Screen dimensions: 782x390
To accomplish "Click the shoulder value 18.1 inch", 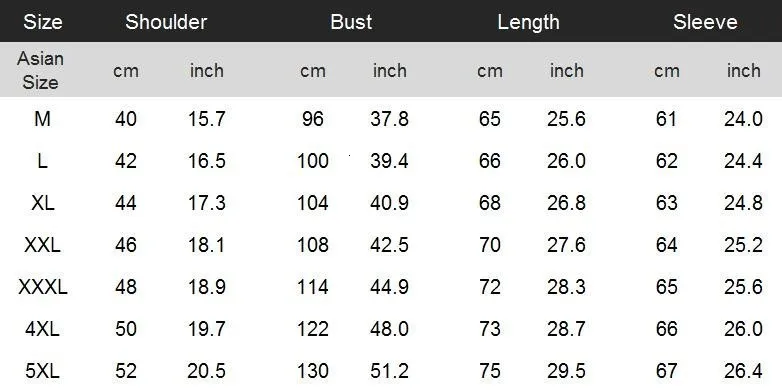I will [x=207, y=245].
